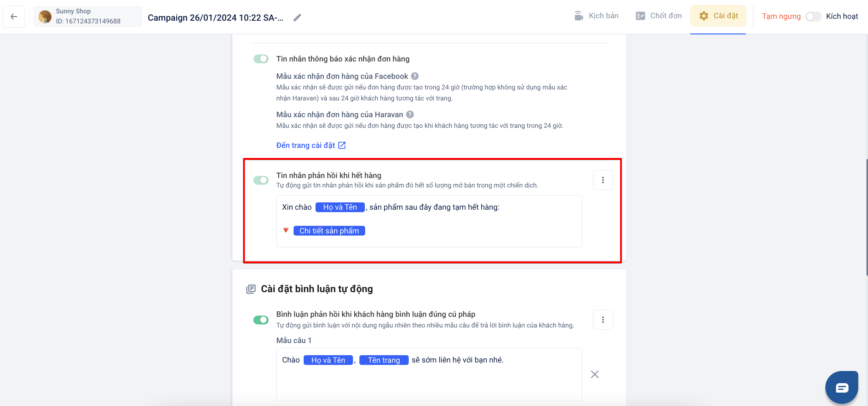
Task: Click help icon beside Facebook order template
Action: 415,76
